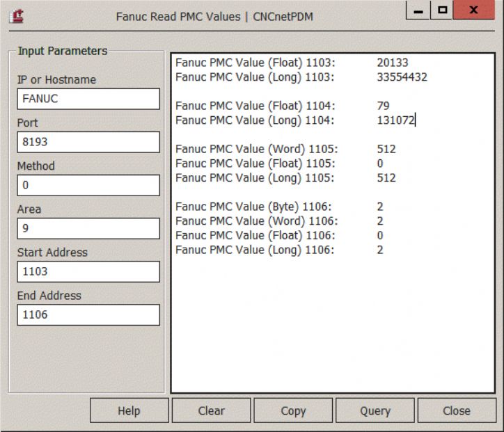Focus the Method input field
The image size is (504, 432).
point(88,185)
